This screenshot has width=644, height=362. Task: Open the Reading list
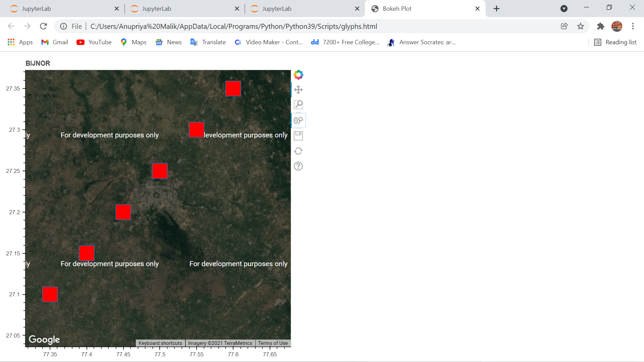615,42
